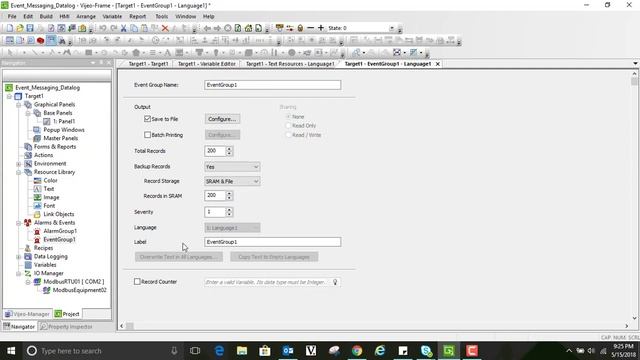
Task: Switch to the Property Inspector tab
Action: pos(66,327)
